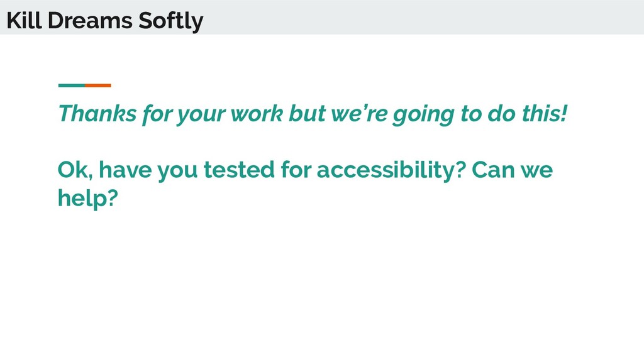Select the word 'Dreams' in the title
644x362 pixels.
[x=90, y=20]
